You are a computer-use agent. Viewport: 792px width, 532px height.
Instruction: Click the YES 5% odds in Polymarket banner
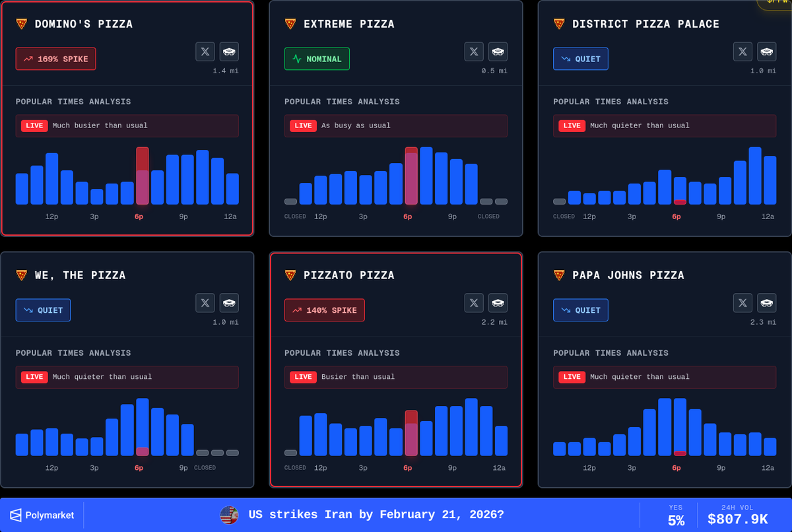[676, 515]
